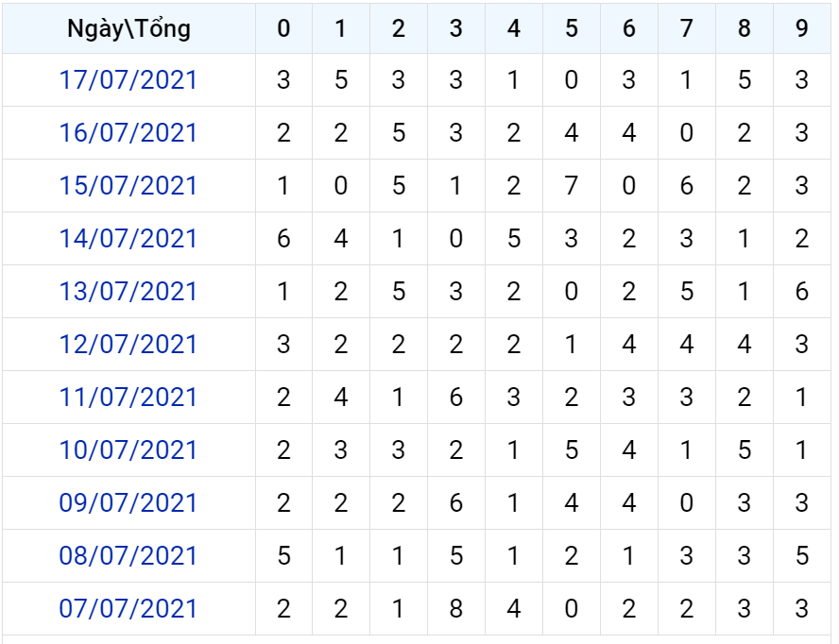Select the value 6 in the 14/07/2021 row

point(283,239)
